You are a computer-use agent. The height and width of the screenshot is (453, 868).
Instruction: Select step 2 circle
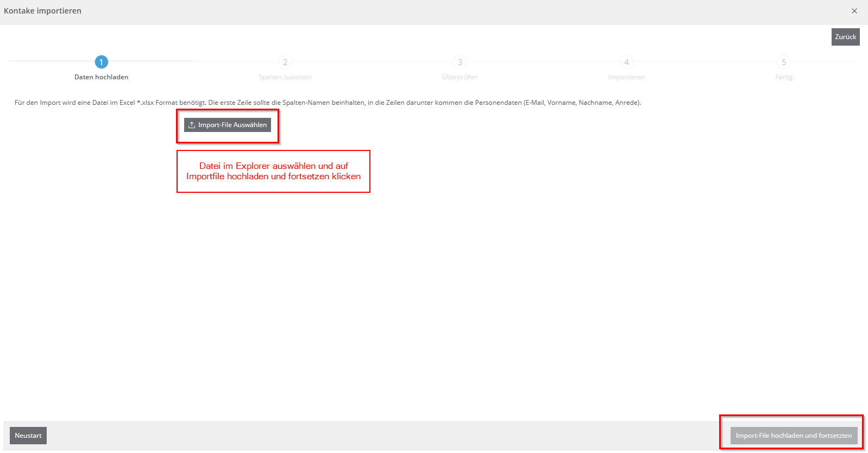click(x=285, y=62)
